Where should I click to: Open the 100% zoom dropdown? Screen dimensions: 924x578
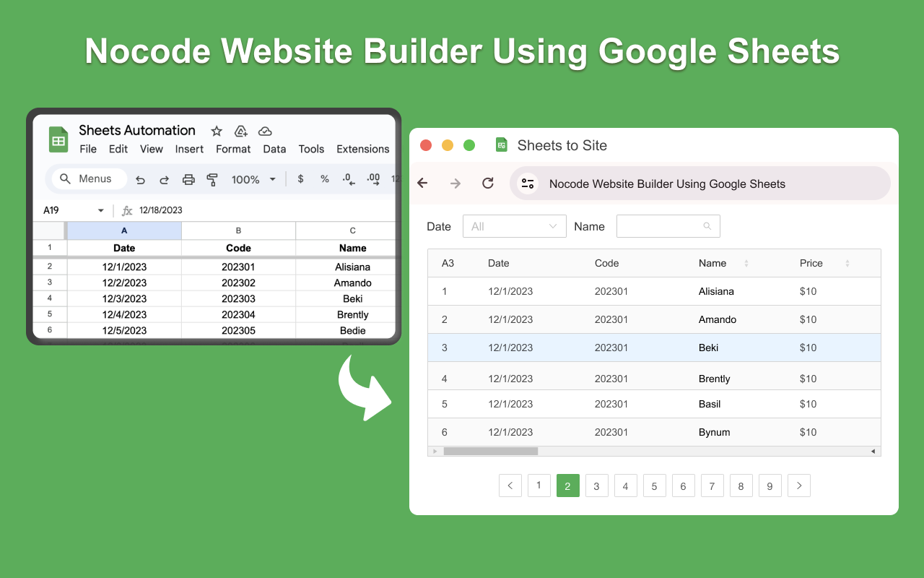(x=254, y=179)
